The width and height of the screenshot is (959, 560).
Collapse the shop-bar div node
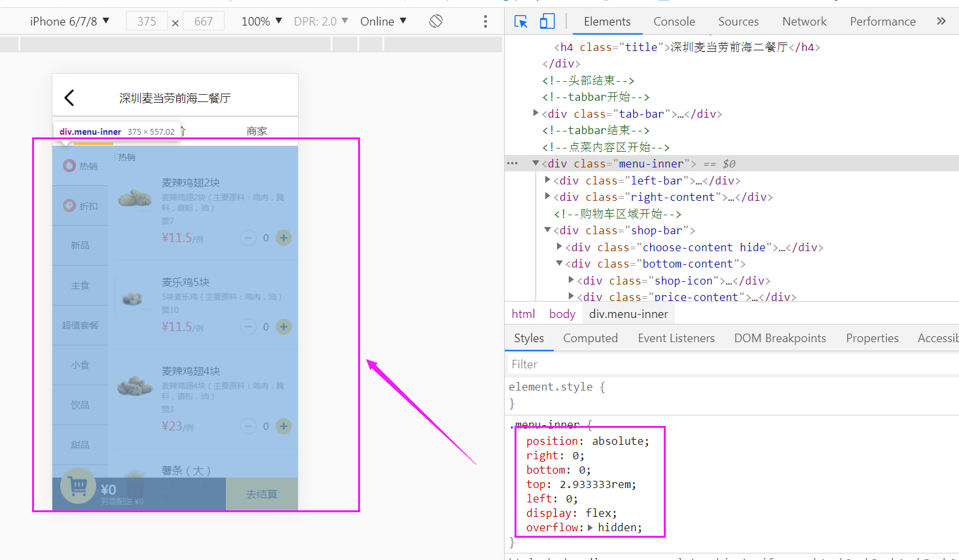[x=548, y=230]
